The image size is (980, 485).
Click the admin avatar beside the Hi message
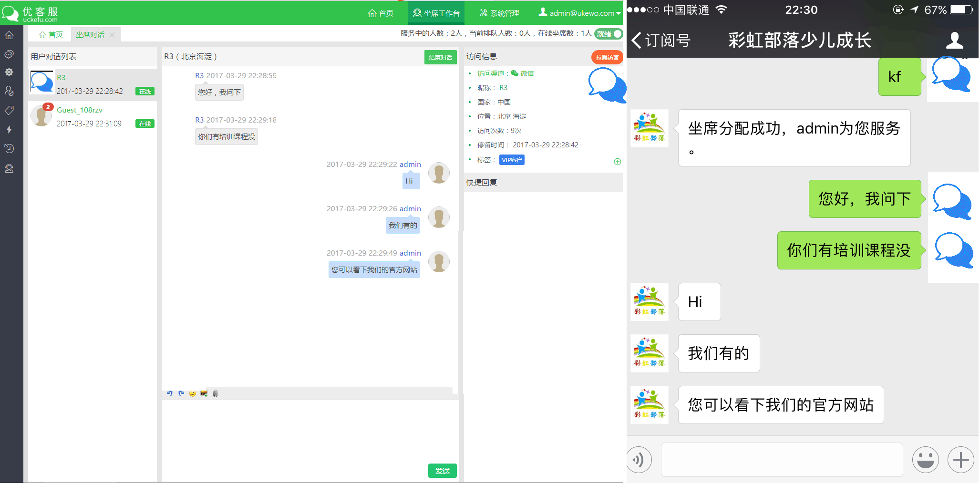pos(439,173)
